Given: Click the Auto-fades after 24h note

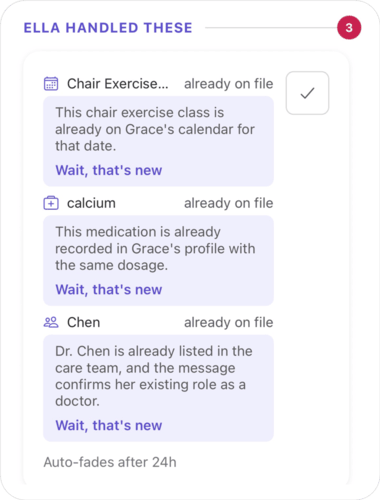Looking at the screenshot, I should 110,462.
